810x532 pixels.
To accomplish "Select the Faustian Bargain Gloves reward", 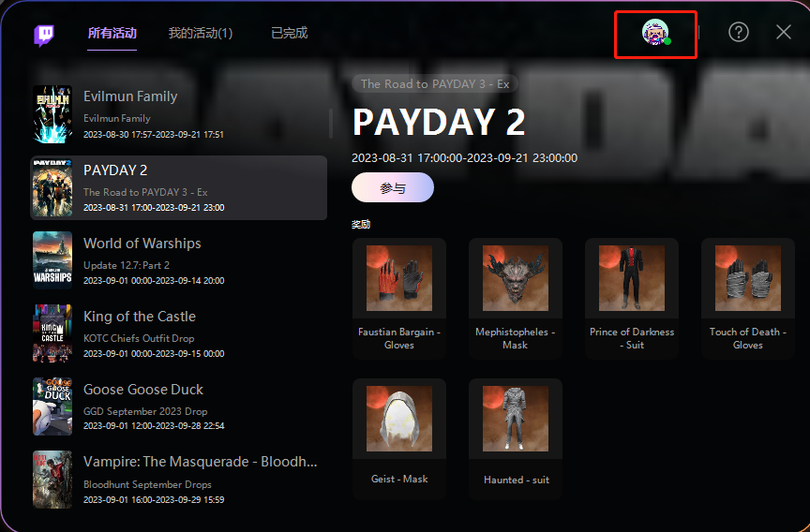I will point(398,298).
